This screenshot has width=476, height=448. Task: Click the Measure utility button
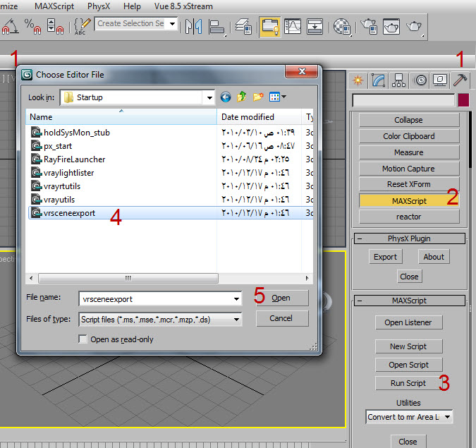409,152
